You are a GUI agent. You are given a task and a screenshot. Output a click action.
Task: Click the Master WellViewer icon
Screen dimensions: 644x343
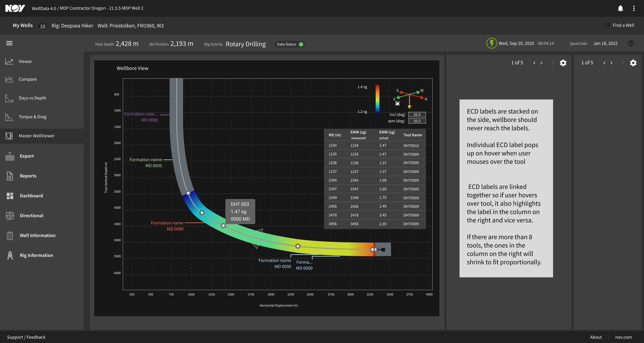pyautogui.click(x=9, y=136)
